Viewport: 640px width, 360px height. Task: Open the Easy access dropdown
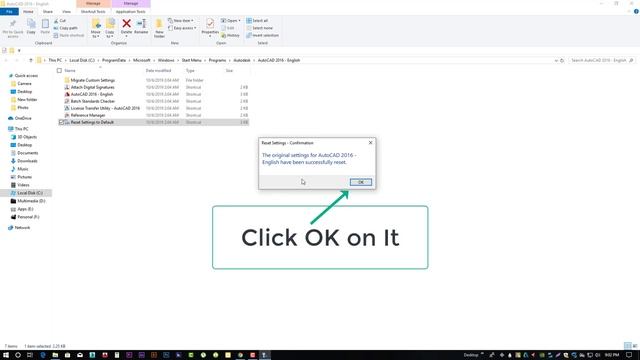click(x=182, y=28)
